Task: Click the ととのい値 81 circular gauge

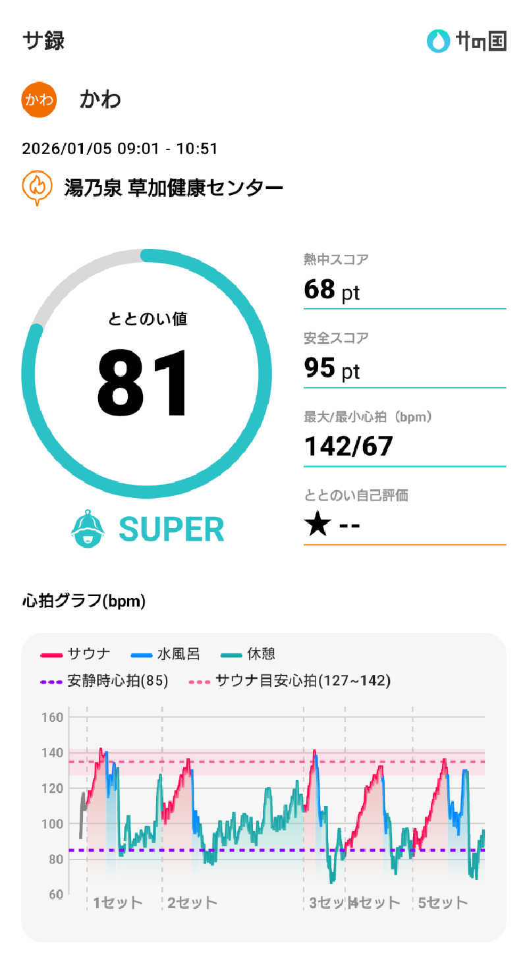Action: [146, 374]
